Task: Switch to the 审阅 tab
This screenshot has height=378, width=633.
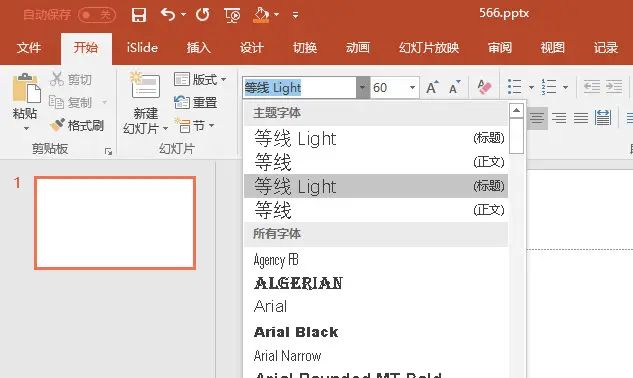Action: click(x=500, y=48)
